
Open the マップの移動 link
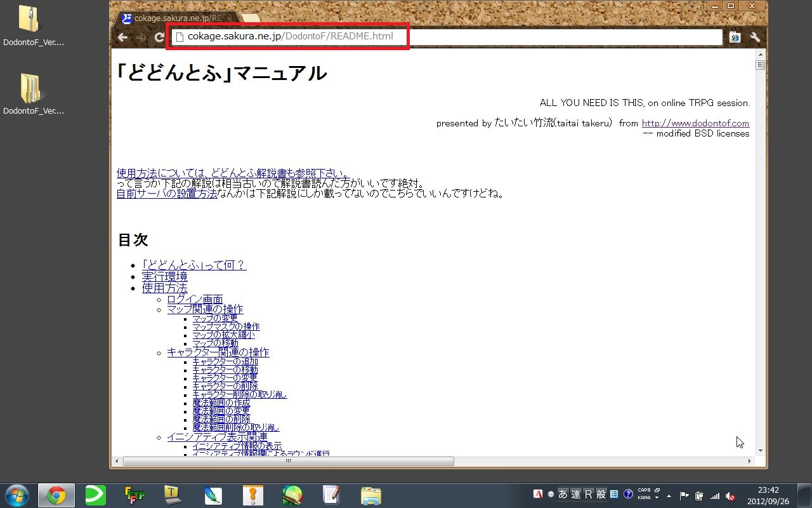click(215, 343)
